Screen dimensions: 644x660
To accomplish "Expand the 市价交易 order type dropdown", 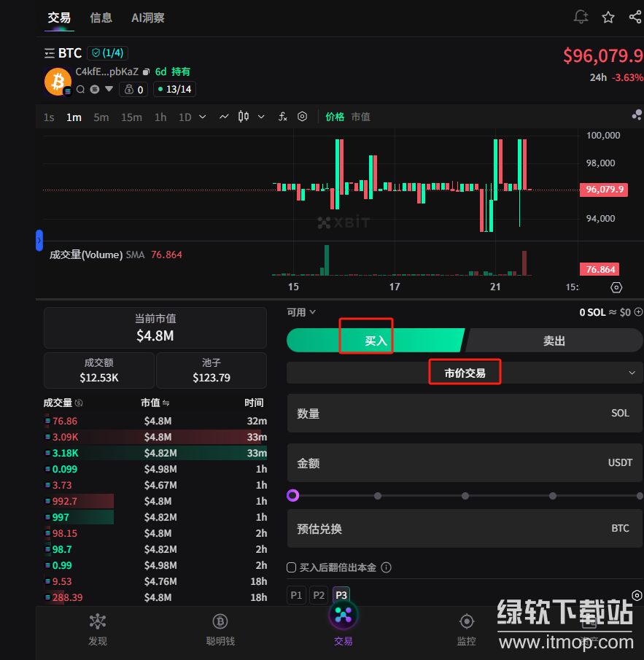I will pyautogui.click(x=632, y=373).
